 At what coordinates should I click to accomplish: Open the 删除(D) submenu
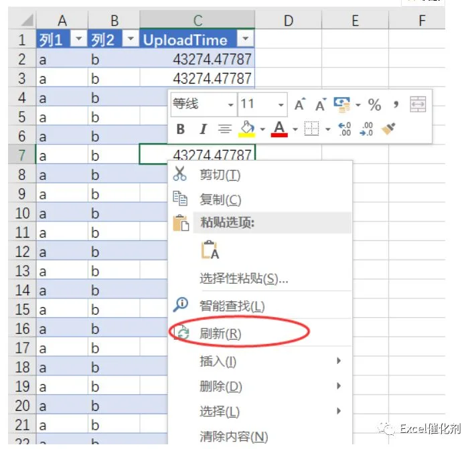coord(260,386)
